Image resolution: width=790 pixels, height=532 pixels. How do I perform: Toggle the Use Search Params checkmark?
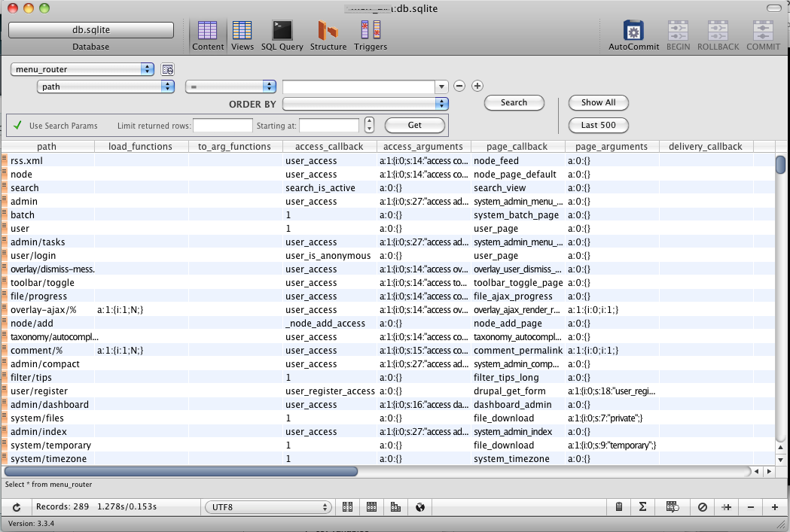17,126
